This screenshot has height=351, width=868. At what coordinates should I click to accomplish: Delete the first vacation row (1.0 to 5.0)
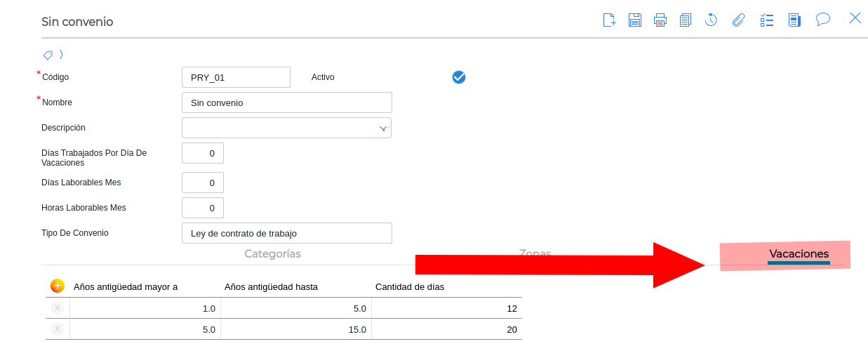coord(58,308)
